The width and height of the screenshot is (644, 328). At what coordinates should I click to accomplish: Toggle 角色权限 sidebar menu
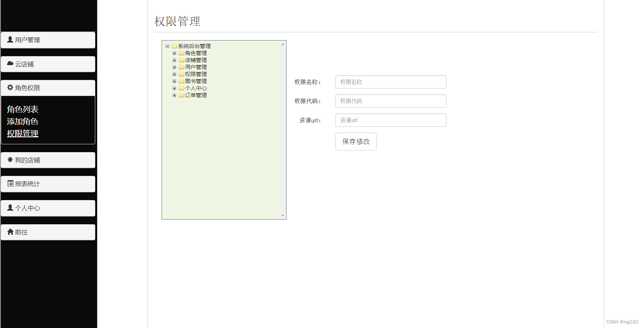pyautogui.click(x=48, y=88)
